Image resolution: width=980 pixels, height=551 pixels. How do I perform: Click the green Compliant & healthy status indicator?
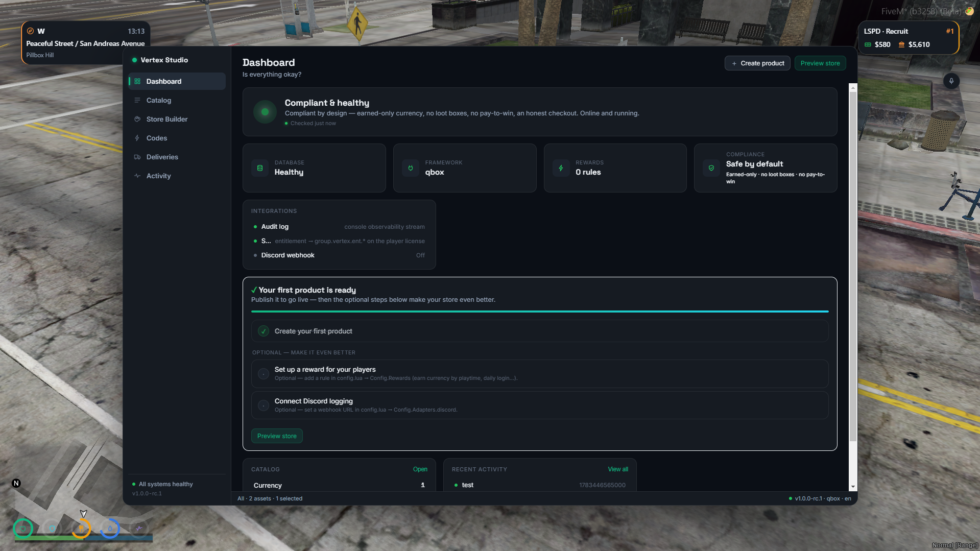coord(265,112)
